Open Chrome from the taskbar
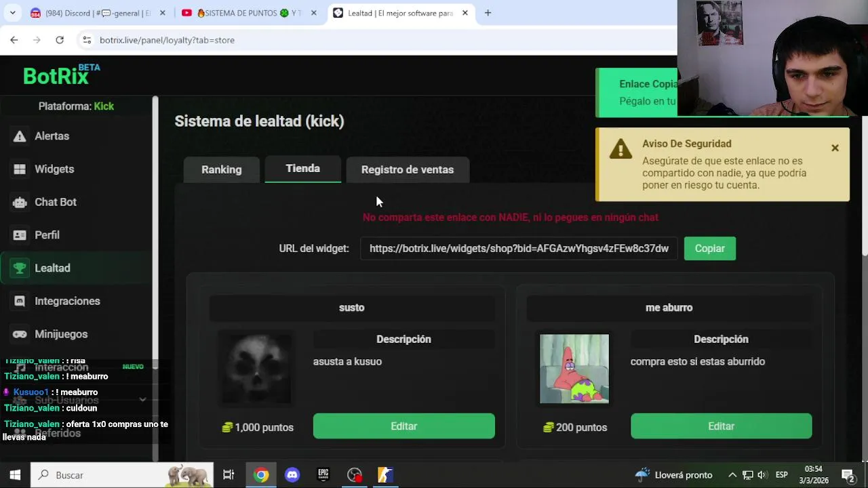868x488 pixels. click(261, 475)
